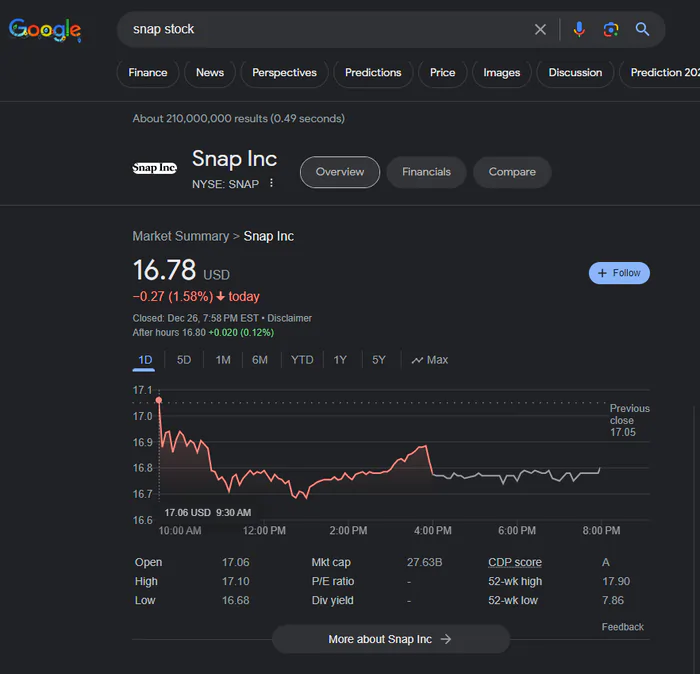Open three-dot menu beside NYSE: SNAP
700x674 pixels.
(271, 183)
